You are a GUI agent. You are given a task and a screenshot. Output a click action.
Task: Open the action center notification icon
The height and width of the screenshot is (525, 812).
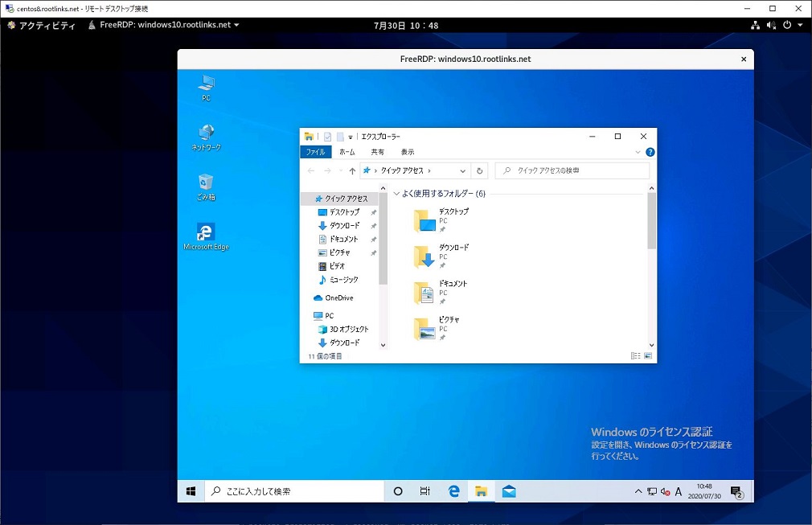point(736,491)
